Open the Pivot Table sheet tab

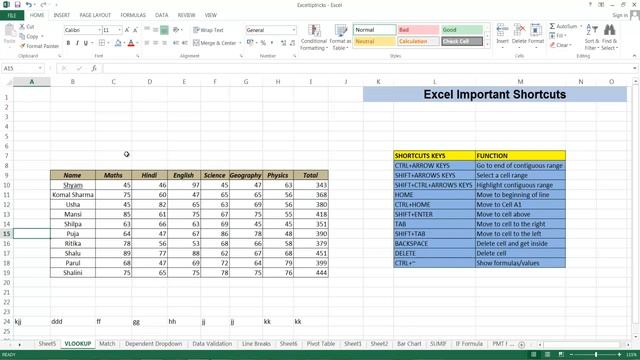pos(321,344)
